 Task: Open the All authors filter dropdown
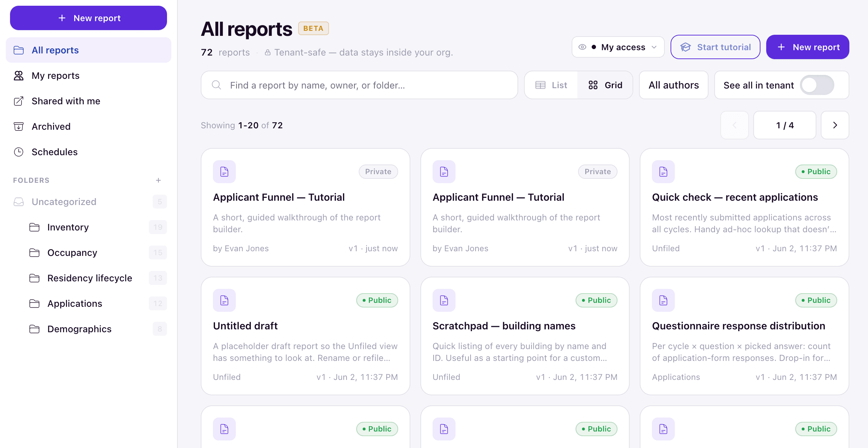[x=674, y=85]
